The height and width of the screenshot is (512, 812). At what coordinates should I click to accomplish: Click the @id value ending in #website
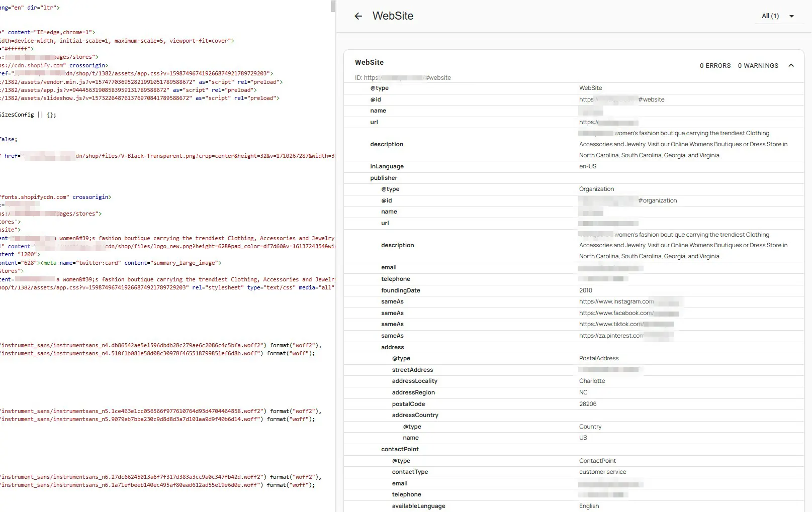pyautogui.click(x=621, y=99)
